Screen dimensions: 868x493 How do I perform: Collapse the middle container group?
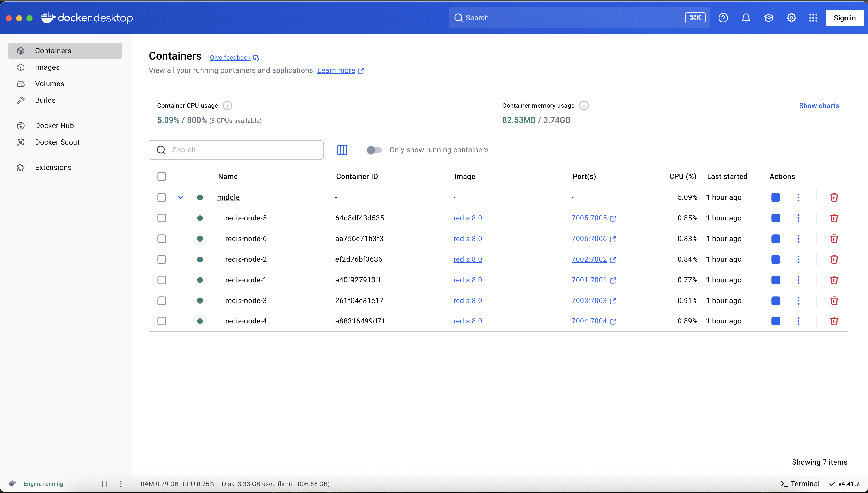[x=181, y=197]
